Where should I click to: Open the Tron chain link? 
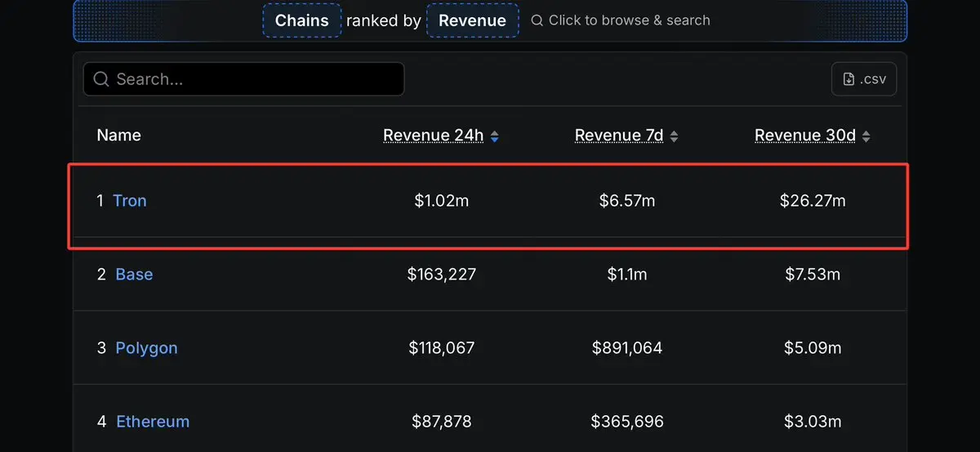[x=130, y=200]
